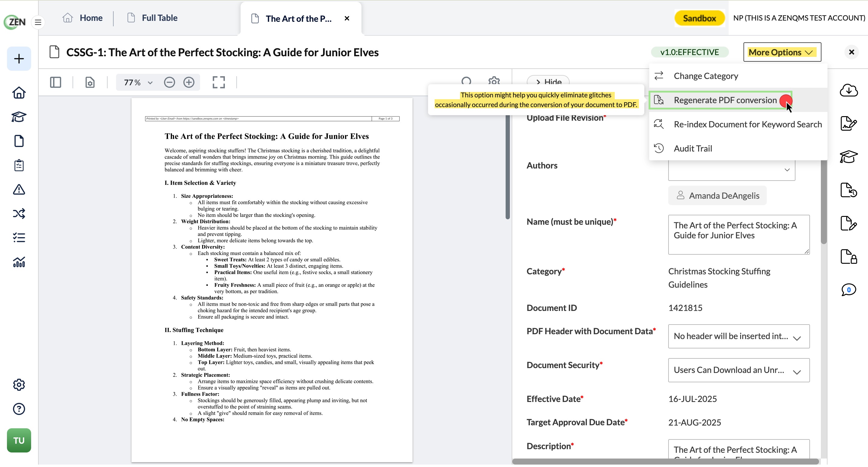Enter fullscreen view of PDF
This screenshot has height=467, width=868.
pyautogui.click(x=219, y=83)
